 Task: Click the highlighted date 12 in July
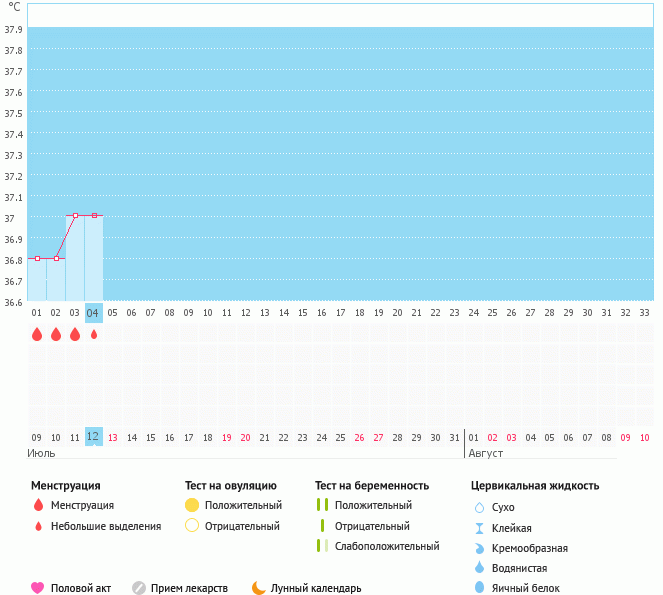93,436
